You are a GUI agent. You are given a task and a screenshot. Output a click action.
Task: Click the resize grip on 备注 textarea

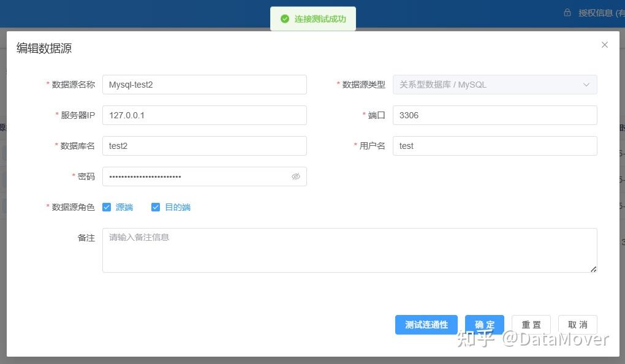tap(593, 268)
